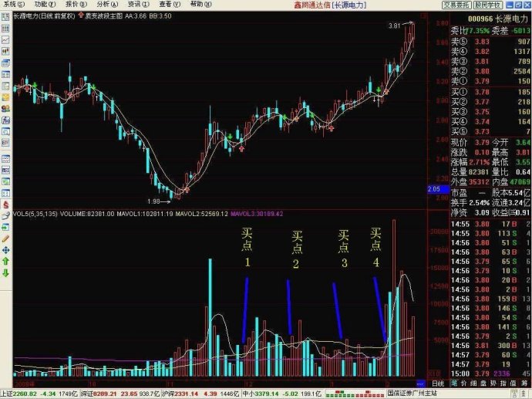Click the green down arrow sidebar icon
This screenshot has width=532, height=399.
5,272
